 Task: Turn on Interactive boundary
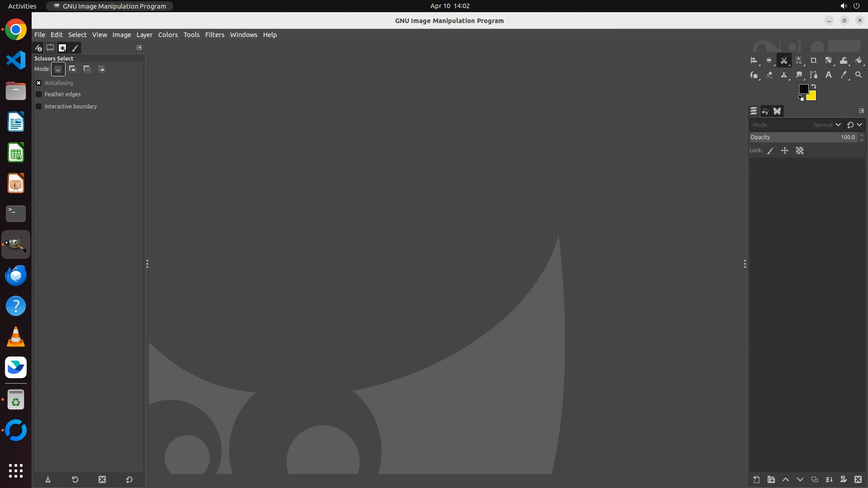(39, 107)
